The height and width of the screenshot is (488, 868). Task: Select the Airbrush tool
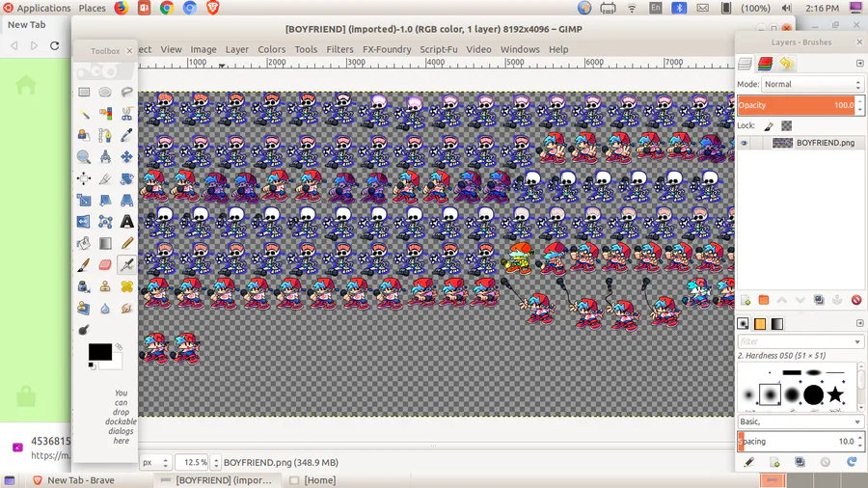point(126,264)
